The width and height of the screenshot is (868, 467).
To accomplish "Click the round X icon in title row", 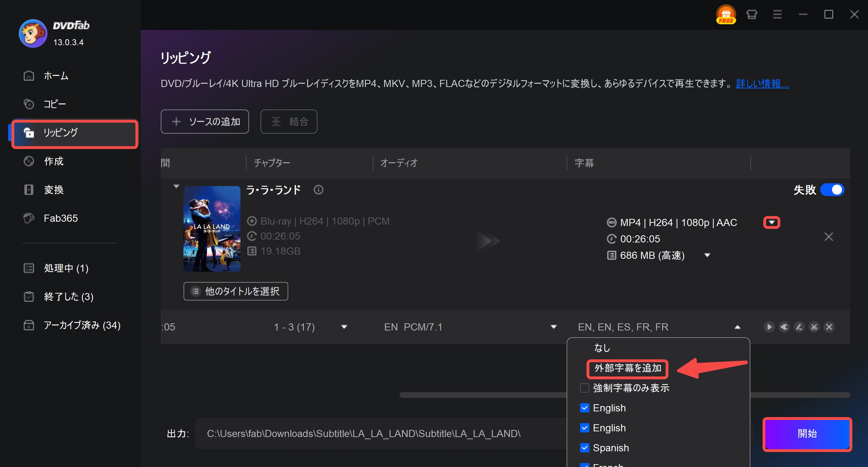I will 829,327.
